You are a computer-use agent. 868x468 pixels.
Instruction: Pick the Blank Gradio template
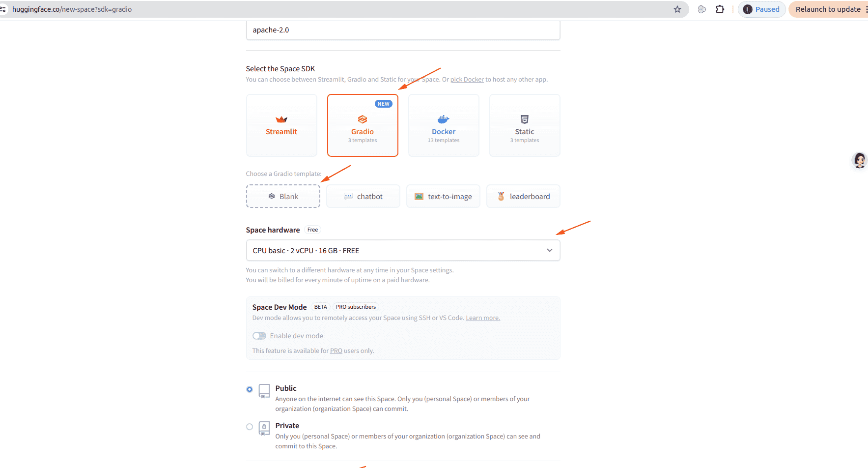[283, 197]
